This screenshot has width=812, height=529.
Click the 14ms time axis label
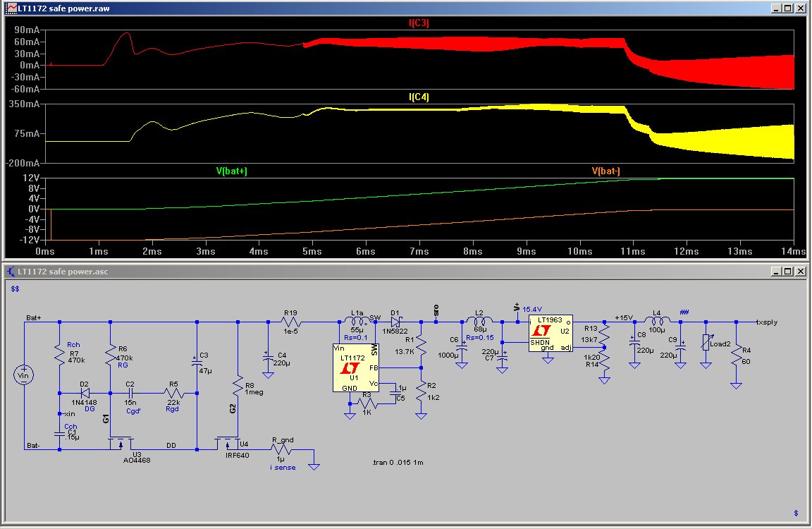pos(793,251)
